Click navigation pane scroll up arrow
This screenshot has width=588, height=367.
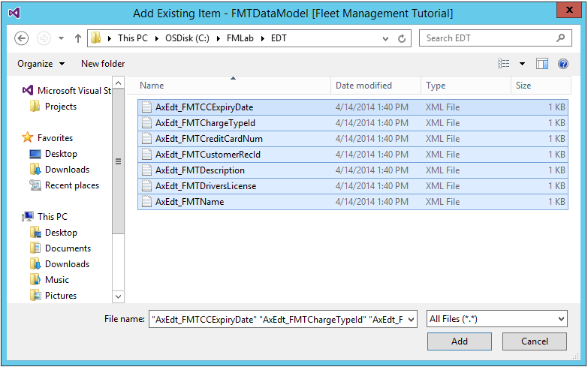(x=118, y=83)
